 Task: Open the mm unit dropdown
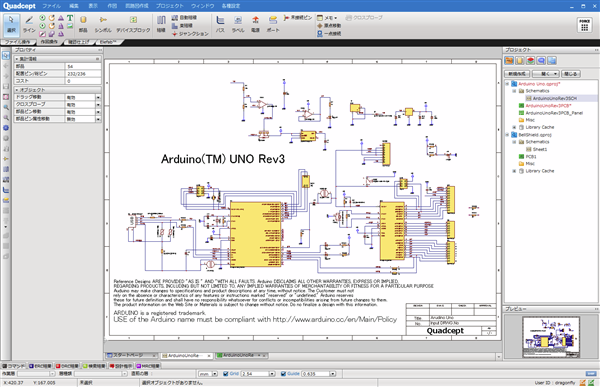tap(215, 374)
